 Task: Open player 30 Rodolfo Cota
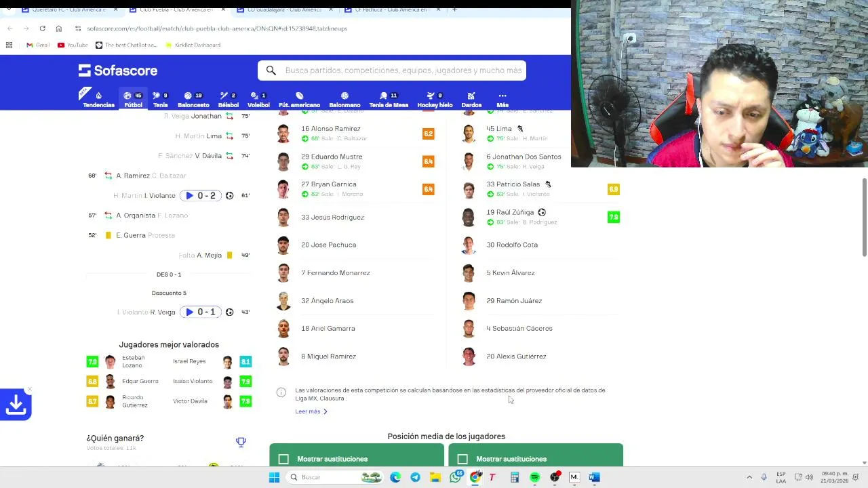pyautogui.click(x=511, y=245)
